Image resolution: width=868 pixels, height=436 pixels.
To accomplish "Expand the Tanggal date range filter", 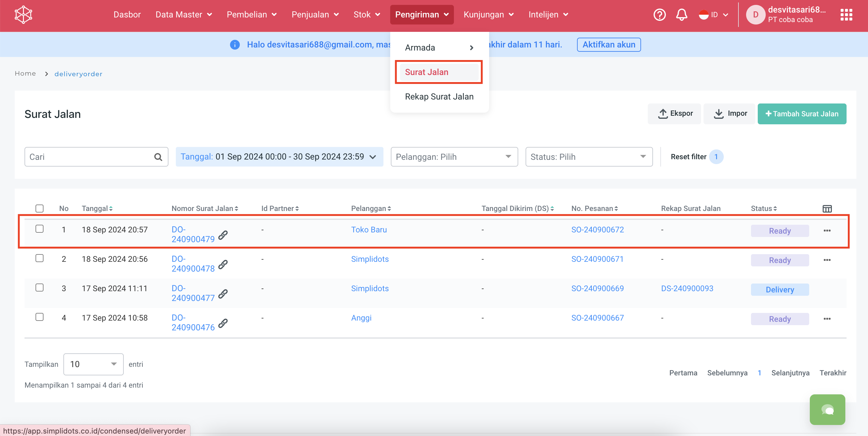I will click(x=279, y=157).
